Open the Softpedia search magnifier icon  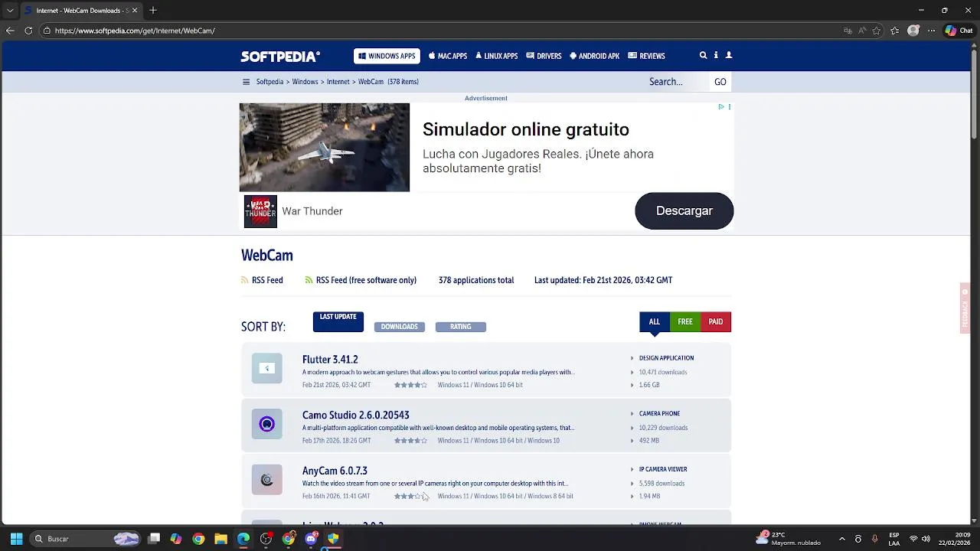703,56
